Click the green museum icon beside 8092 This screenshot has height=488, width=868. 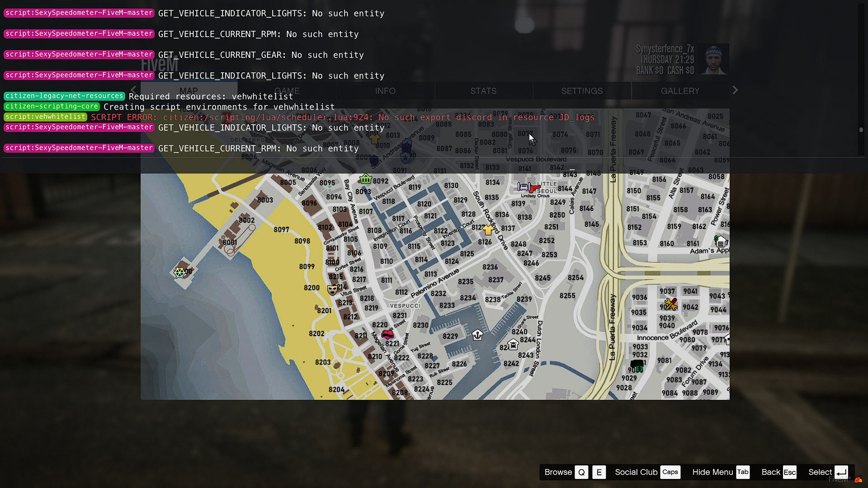click(365, 179)
